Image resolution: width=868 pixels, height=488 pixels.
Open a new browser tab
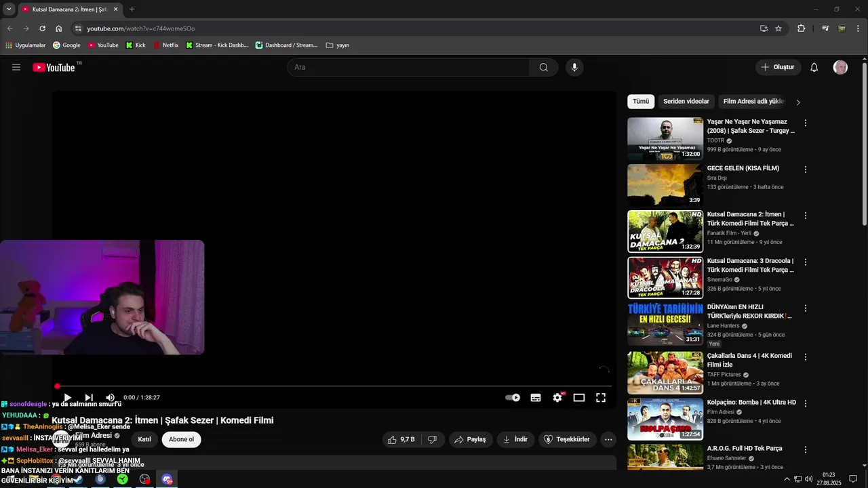132,9
